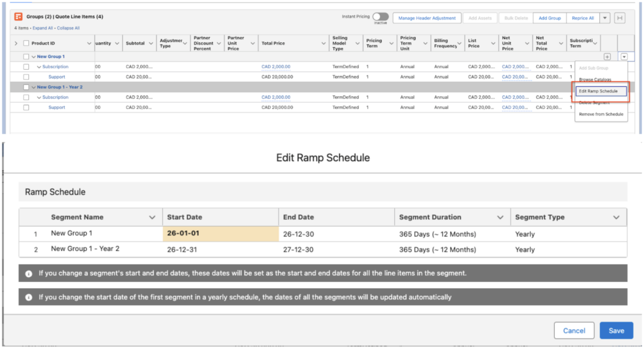Click the info icon on the yearly schedule notice
The height and width of the screenshot is (348, 644).
click(29, 297)
